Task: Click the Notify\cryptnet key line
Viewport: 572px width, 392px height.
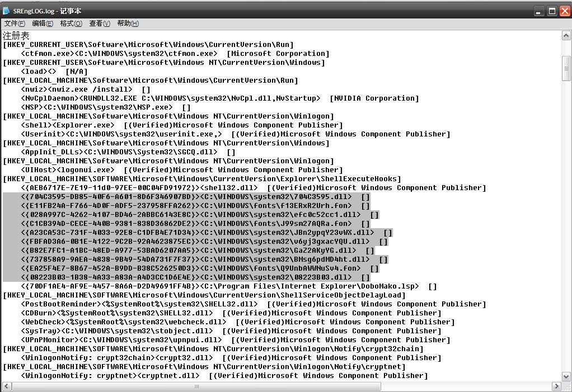Action: tap(204, 367)
